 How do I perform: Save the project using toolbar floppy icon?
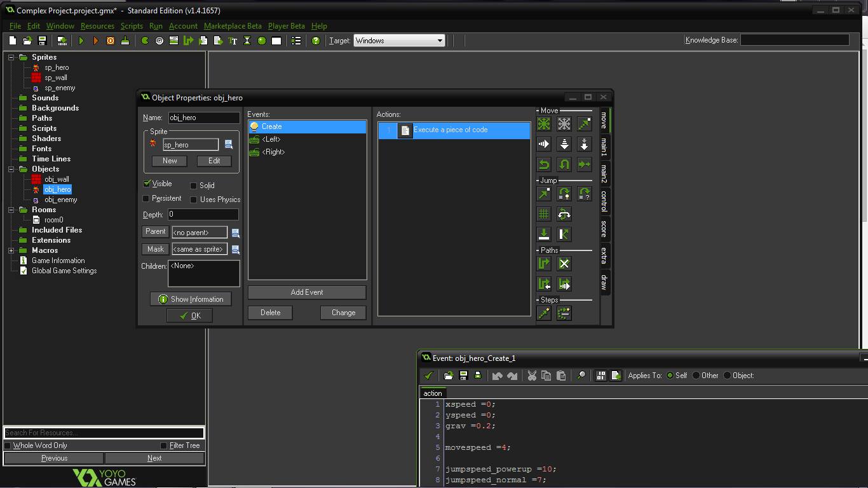click(43, 41)
